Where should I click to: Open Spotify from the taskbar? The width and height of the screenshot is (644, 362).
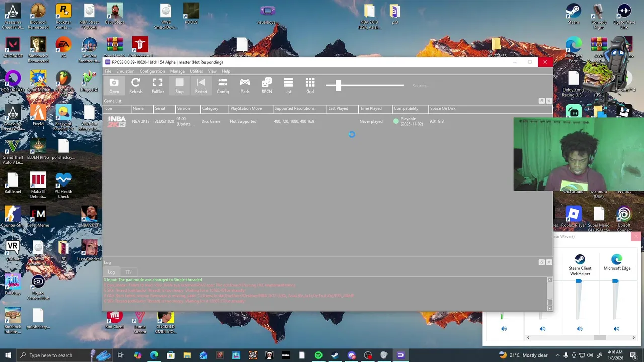[318, 355]
